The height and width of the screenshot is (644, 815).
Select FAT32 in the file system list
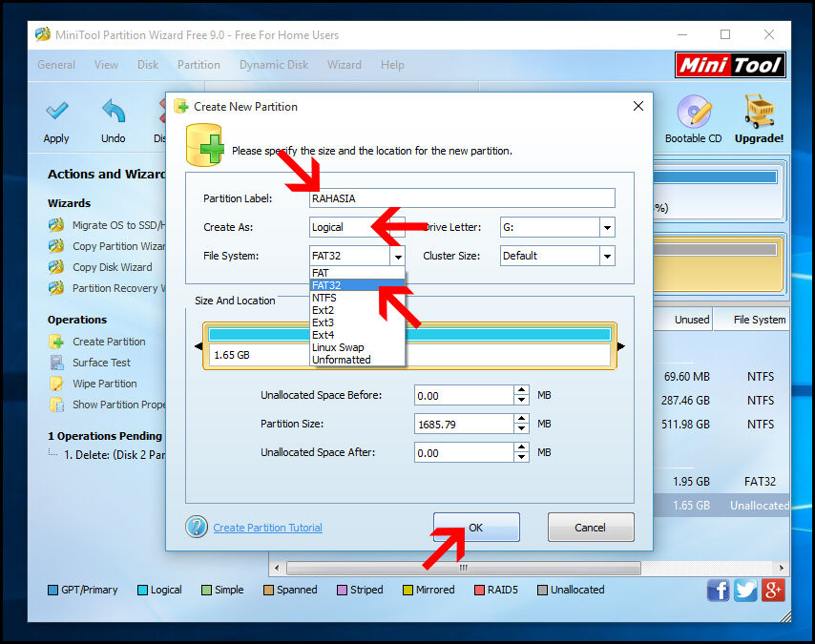(x=357, y=285)
